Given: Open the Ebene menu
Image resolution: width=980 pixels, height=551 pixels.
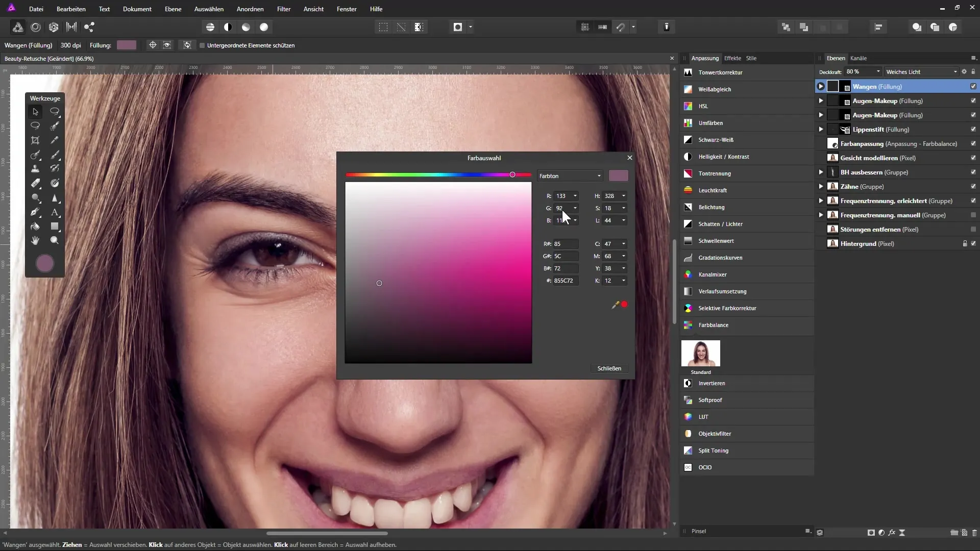Looking at the screenshot, I should click(173, 9).
